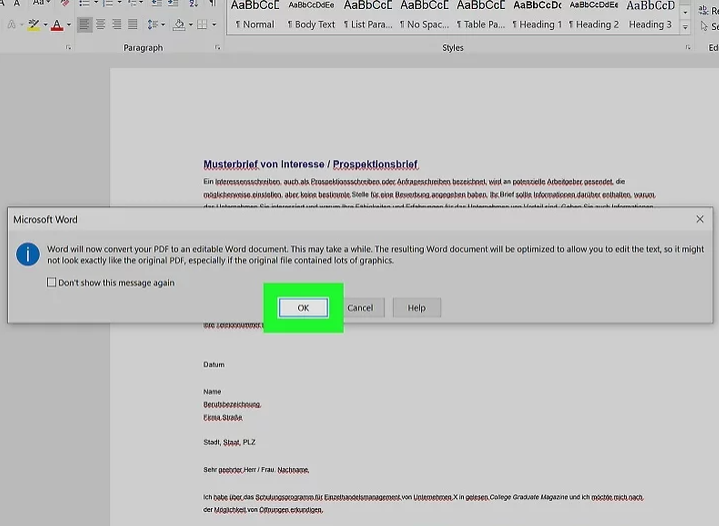This screenshot has height=526, width=719.
Task: Apply red font color to text
Action: click(x=56, y=24)
